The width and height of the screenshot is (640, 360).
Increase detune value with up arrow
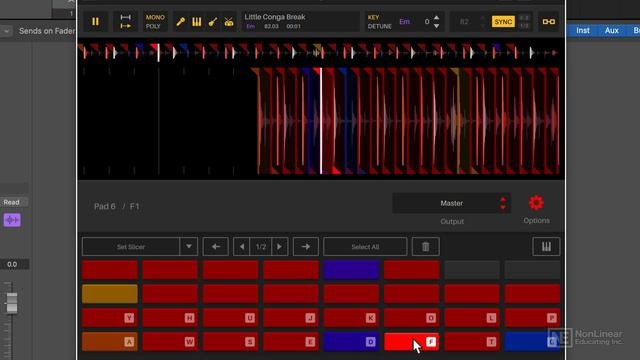click(437, 18)
